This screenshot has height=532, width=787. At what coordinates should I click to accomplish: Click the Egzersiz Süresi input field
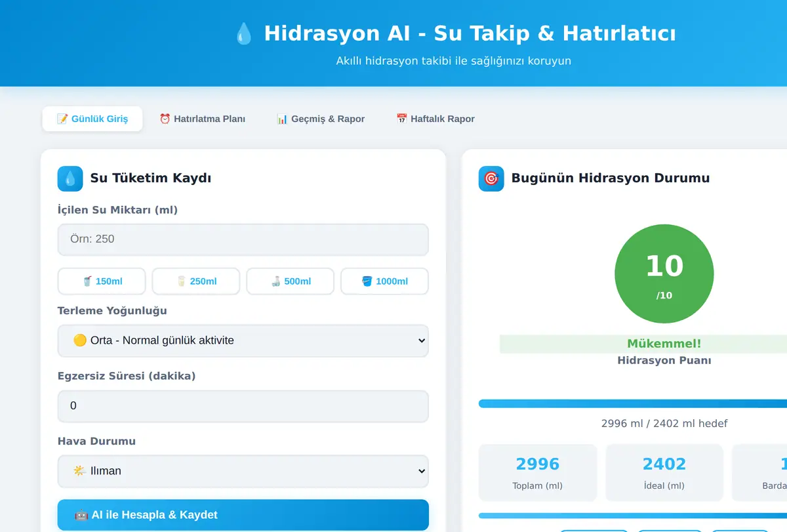click(x=243, y=406)
